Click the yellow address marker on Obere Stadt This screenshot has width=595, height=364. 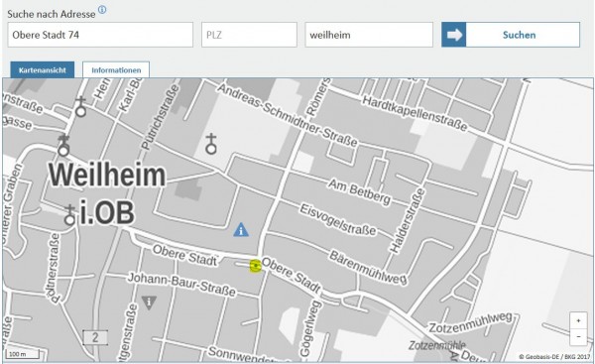[x=256, y=266]
